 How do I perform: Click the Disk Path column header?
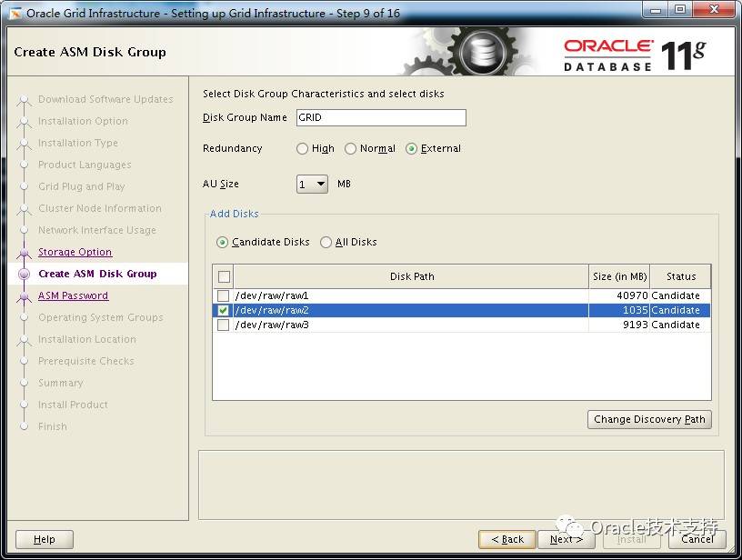(412, 276)
